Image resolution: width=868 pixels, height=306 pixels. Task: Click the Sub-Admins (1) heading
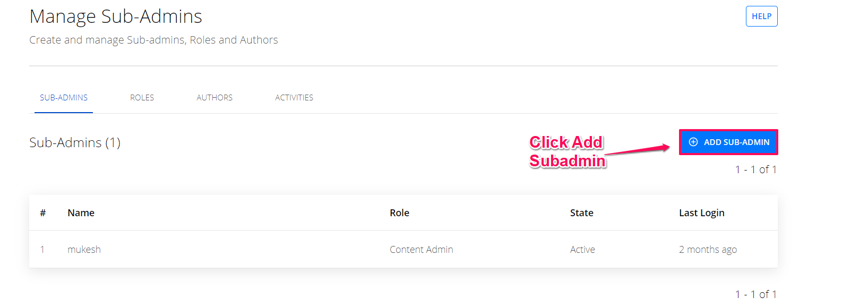(75, 142)
